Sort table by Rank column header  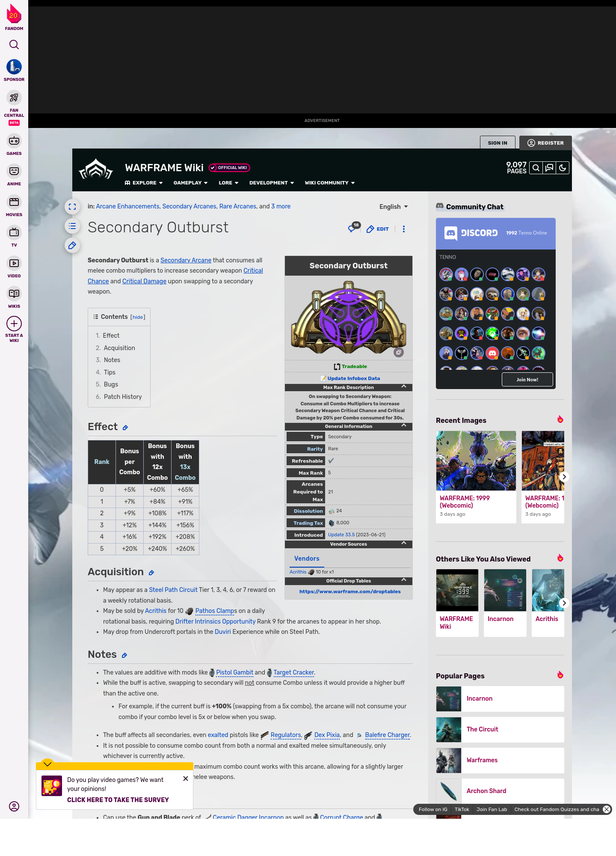102,462
